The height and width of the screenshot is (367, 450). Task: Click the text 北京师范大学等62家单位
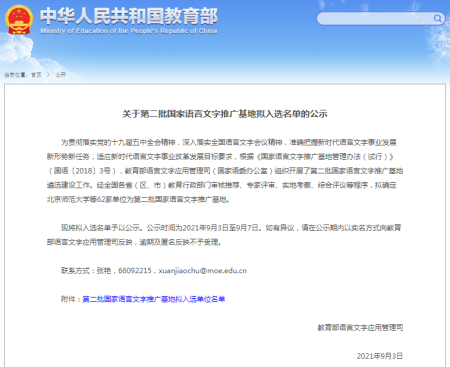click(86, 199)
